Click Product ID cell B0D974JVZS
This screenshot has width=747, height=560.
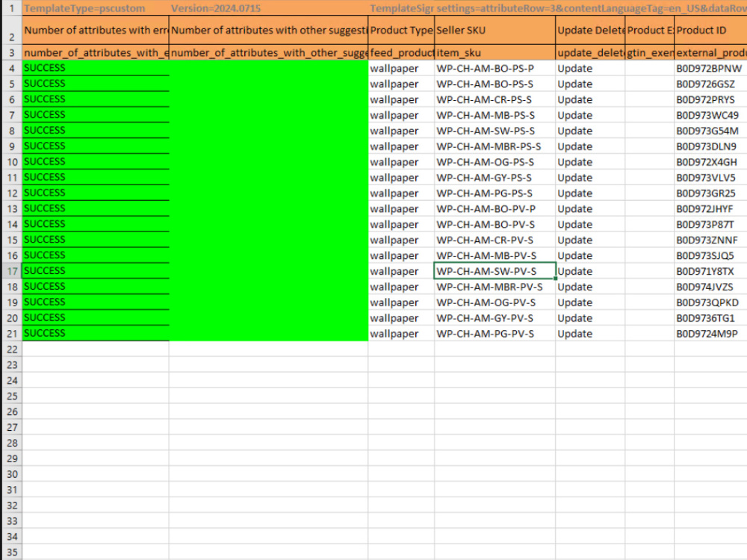710,287
